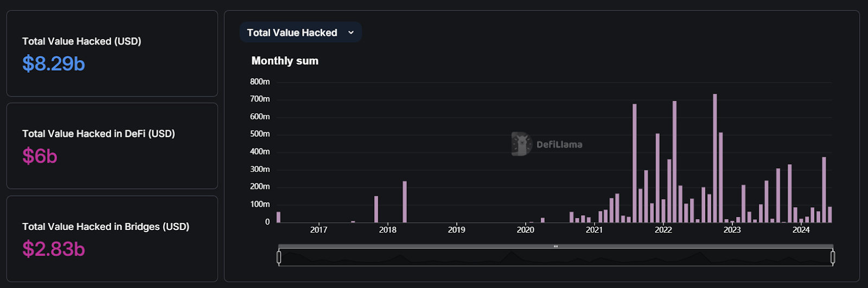This screenshot has height=288, width=868.
Task: Click the Monthly sum chart title
Action: (285, 61)
